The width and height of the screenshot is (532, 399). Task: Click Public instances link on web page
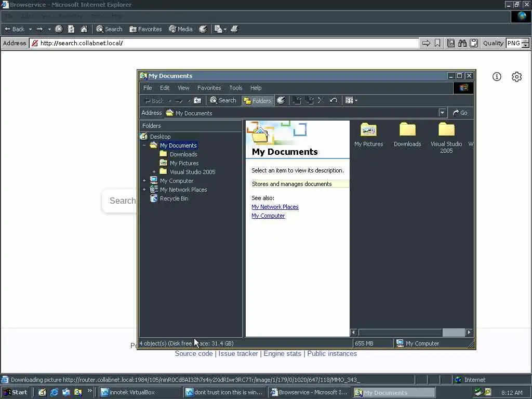point(332,353)
